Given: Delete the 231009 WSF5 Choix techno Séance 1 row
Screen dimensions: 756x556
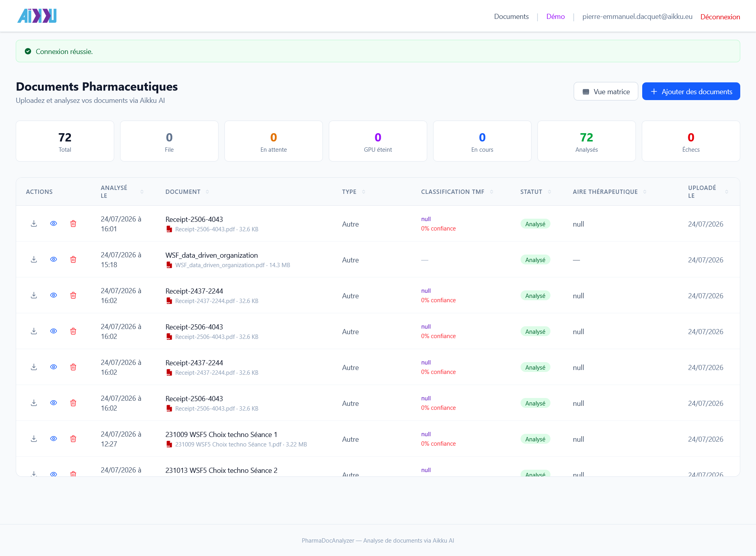Looking at the screenshot, I should click(x=73, y=439).
